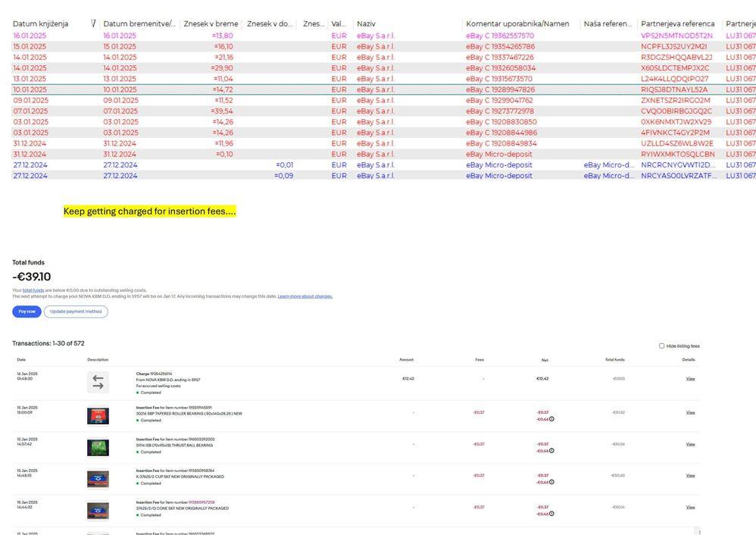
Task: Click the =0,01 micro-deposit amount
Action: (285, 165)
